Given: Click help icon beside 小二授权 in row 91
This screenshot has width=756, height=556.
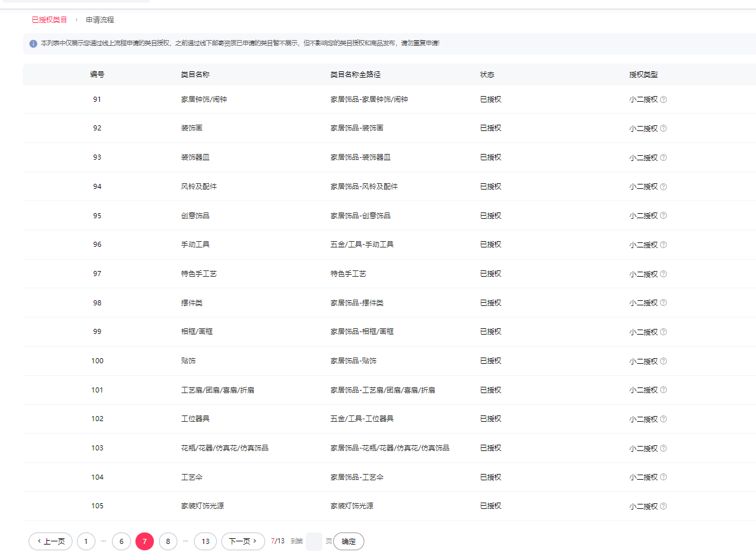Looking at the screenshot, I should (663, 99).
